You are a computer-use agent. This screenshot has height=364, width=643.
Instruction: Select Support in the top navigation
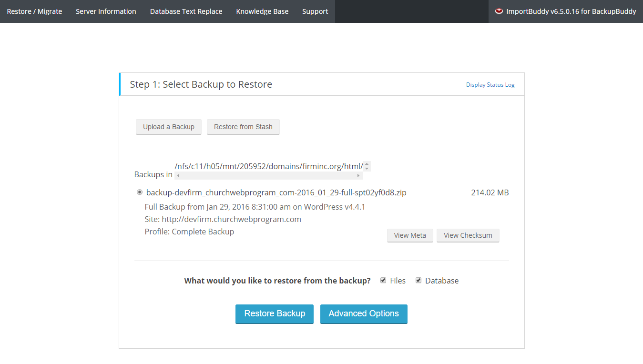[315, 11]
